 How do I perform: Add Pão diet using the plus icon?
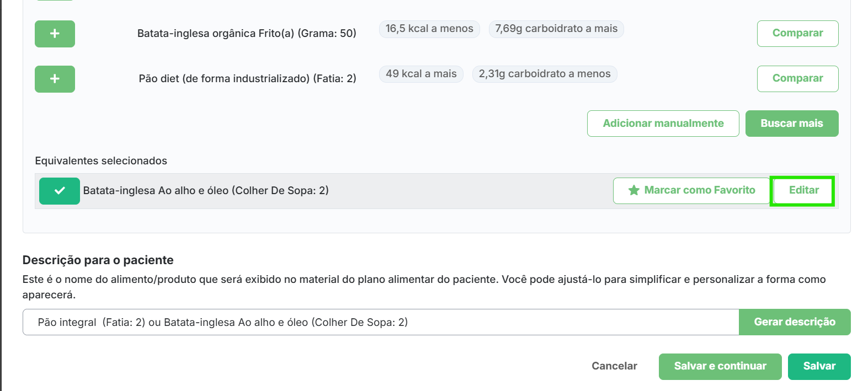click(x=55, y=79)
